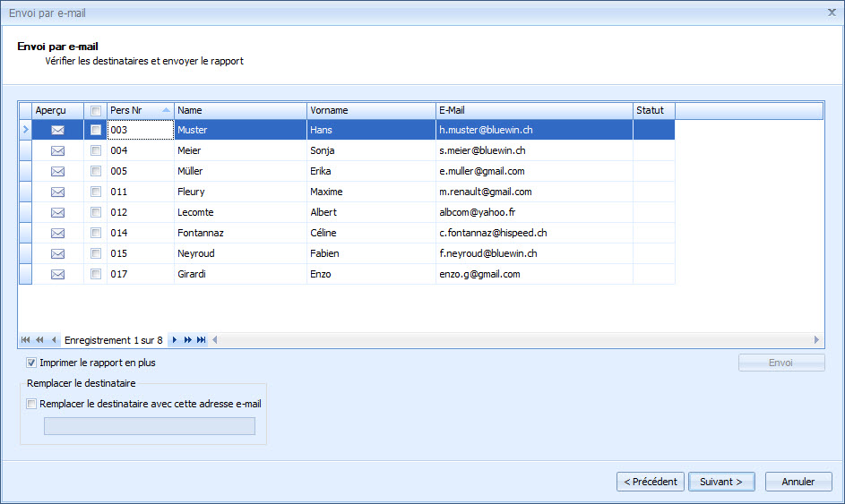
Task: Sort the list by Name column header
Action: (239, 110)
